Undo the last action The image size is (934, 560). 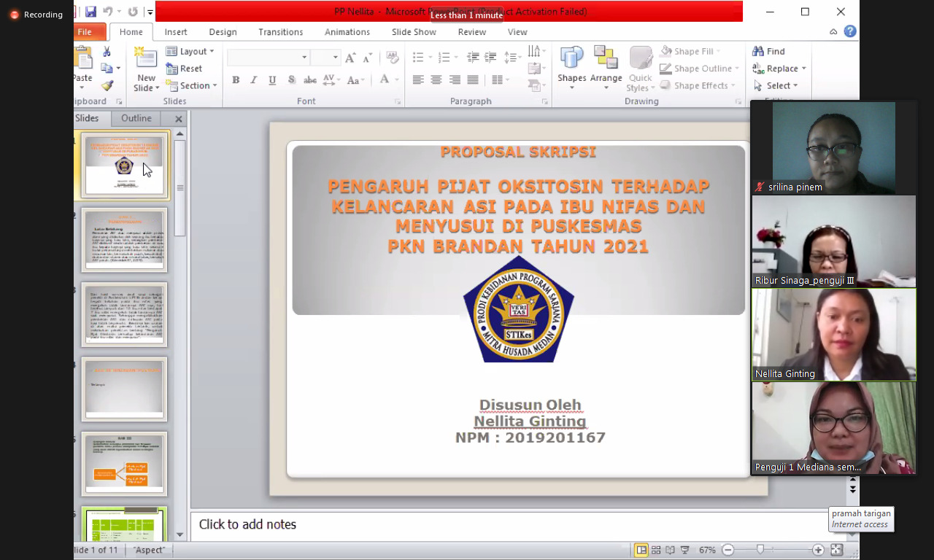click(x=107, y=12)
